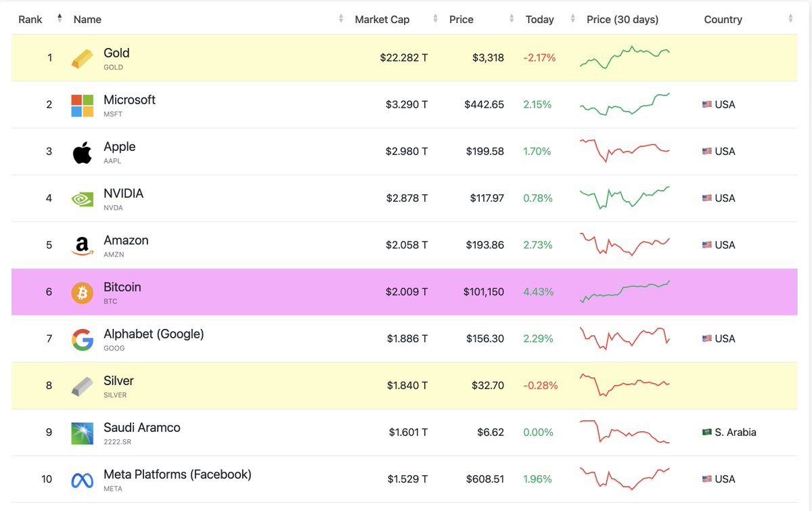The image size is (812, 511).
Task: Click the Price column header
Action: (461, 20)
